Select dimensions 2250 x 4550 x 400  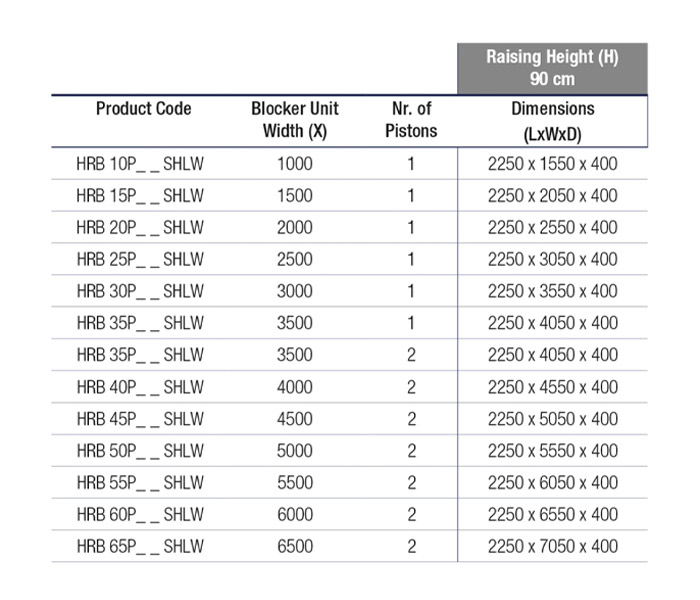click(552, 387)
